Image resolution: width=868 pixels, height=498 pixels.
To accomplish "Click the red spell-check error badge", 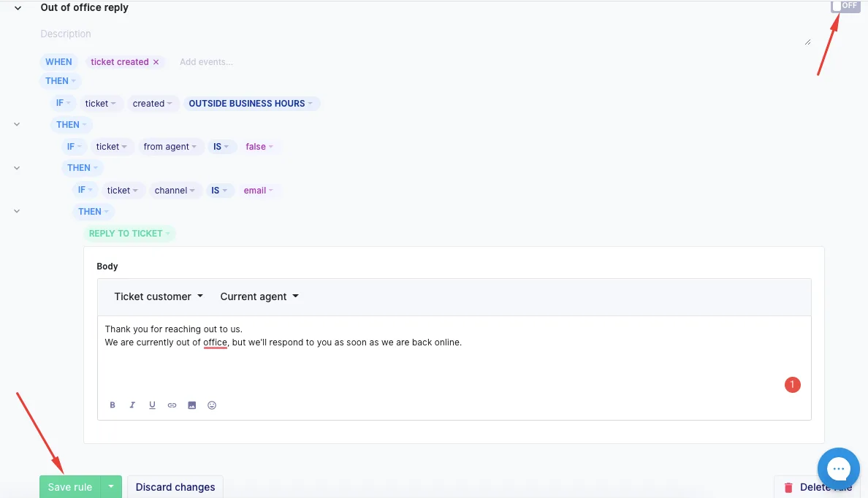I will click(x=792, y=385).
